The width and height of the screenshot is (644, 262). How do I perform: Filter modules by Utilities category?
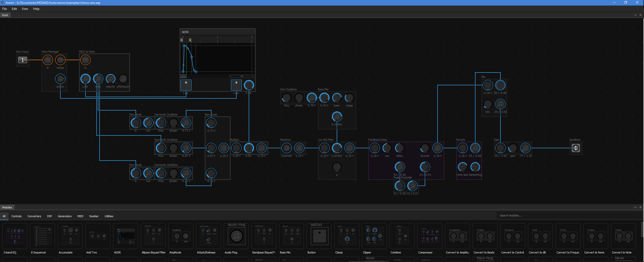pyautogui.click(x=109, y=216)
